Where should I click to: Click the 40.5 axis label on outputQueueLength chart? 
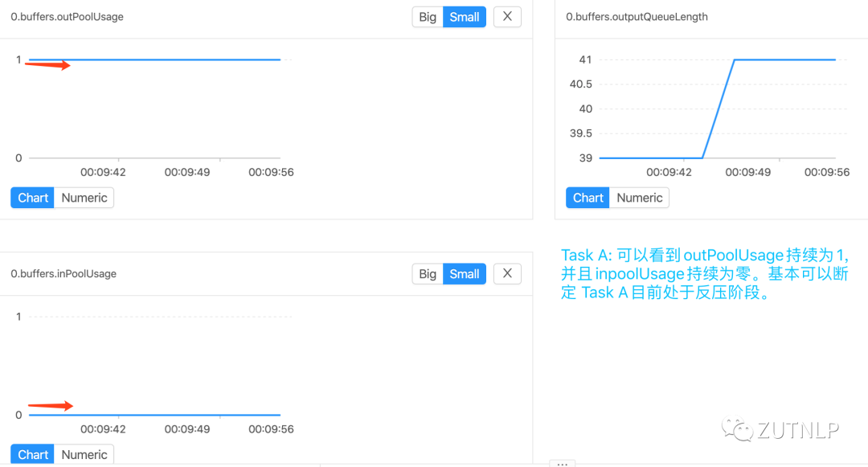click(x=581, y=84)
